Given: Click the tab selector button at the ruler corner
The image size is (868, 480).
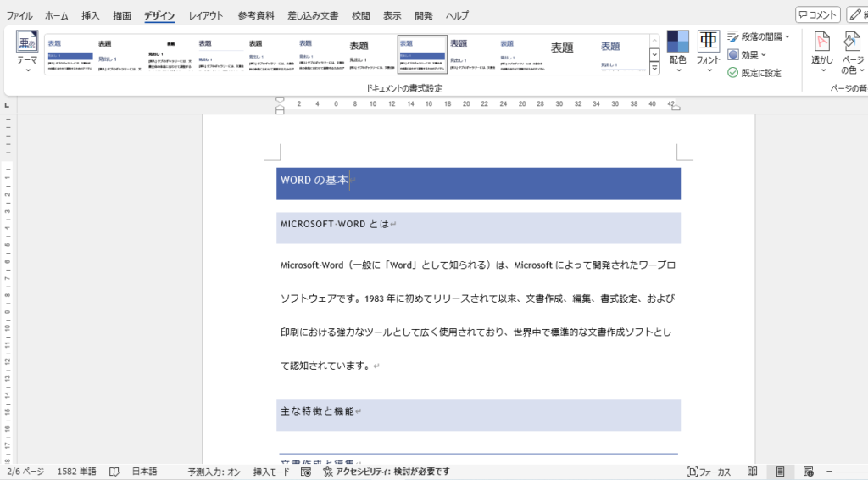Looking at the screenshot, I should (7, 105).
